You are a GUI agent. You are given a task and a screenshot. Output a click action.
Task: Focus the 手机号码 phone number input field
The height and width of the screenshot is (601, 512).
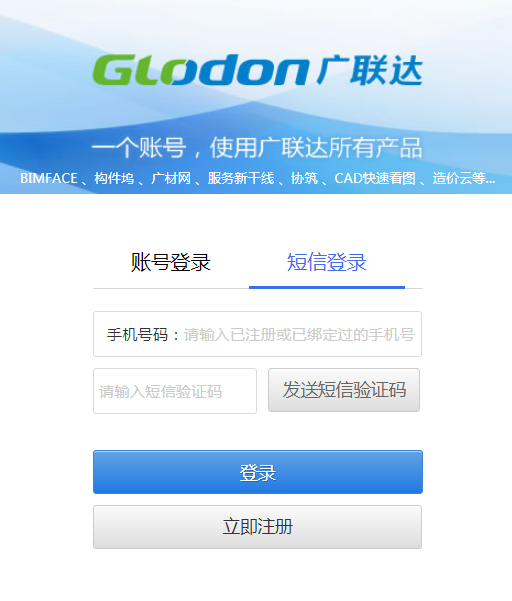(x=258, y=334)
